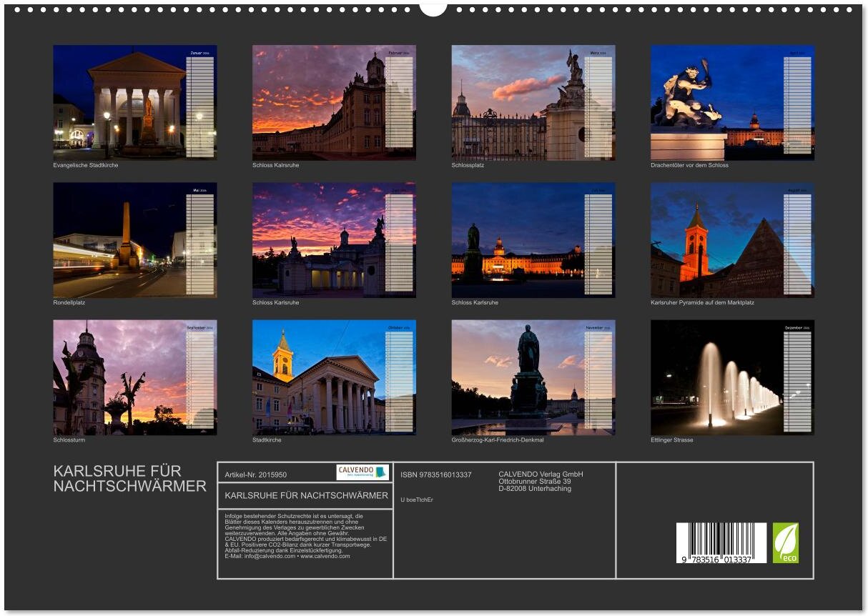
Task: Click caption 'Karlsruher Pyramide auf dem Marktplatz'
Action: [x=702, y=302]
